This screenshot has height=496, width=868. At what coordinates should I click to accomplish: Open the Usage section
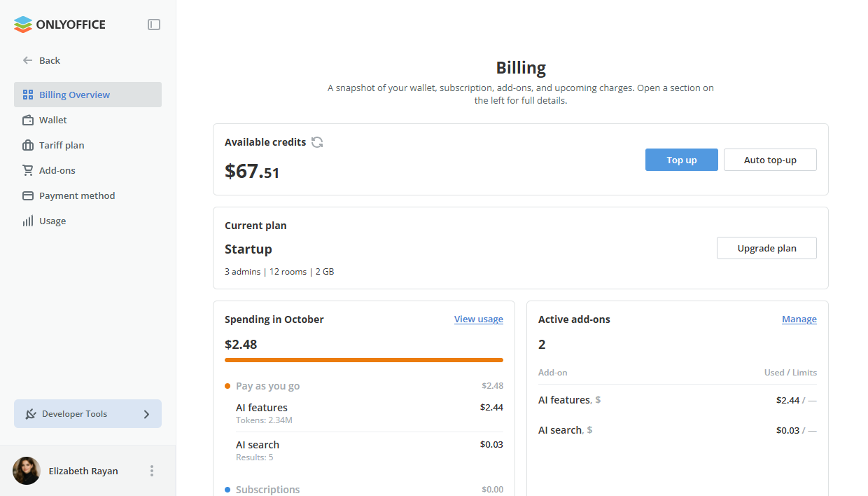(x=87, y=221)
